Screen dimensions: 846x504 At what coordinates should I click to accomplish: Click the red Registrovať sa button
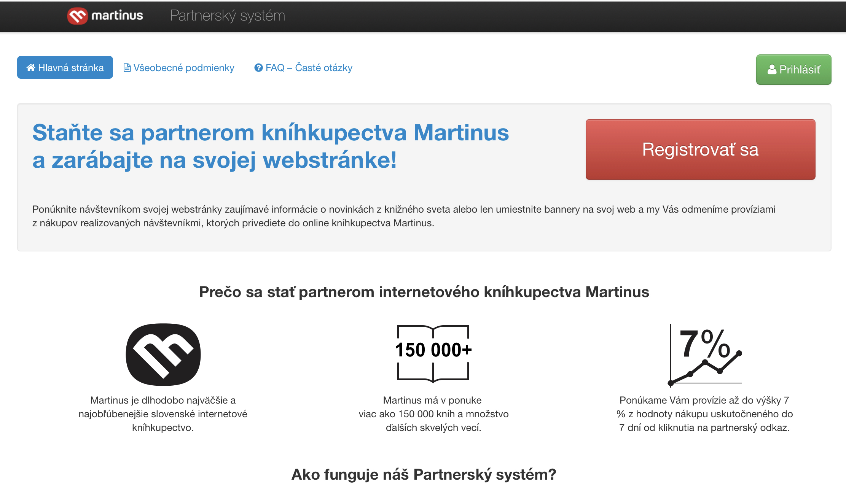[x=700, y=149]
